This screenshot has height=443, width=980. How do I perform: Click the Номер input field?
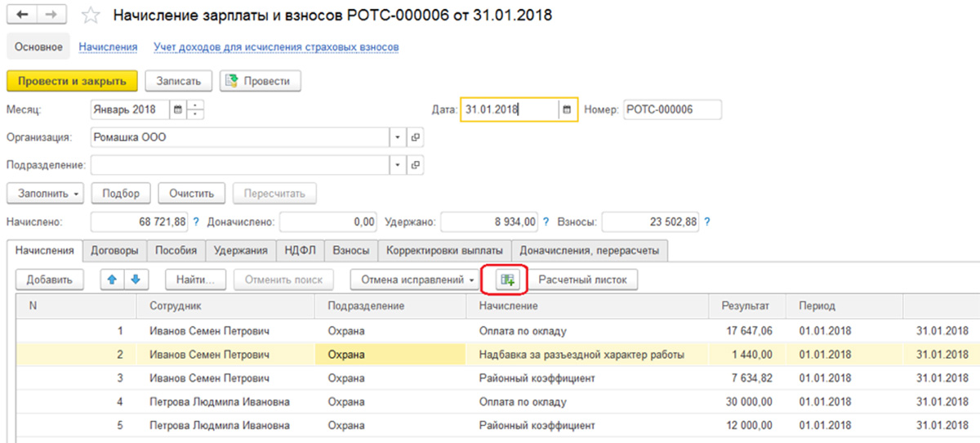tap(672, 110)
